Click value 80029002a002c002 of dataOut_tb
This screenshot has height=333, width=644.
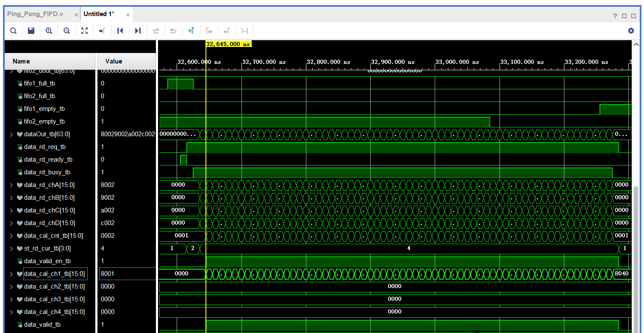(x=128, y=134)
